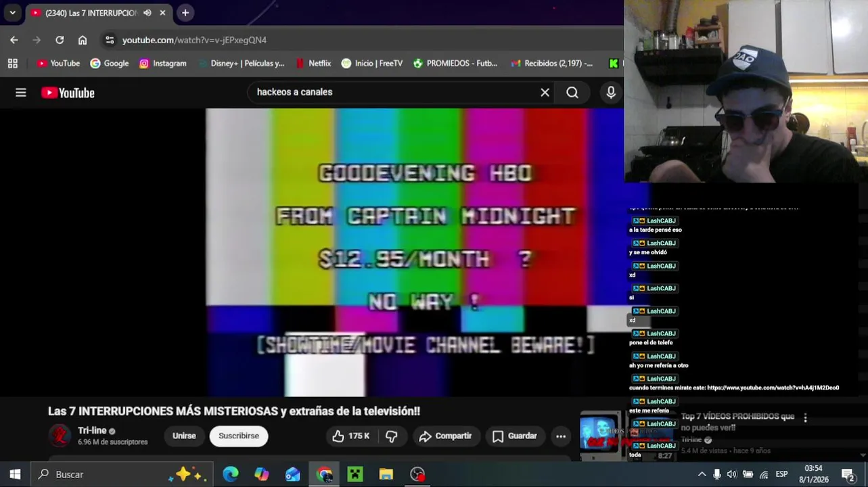
Task: Open the YouTube guide hamburger menu
Action: click(21, 93)
